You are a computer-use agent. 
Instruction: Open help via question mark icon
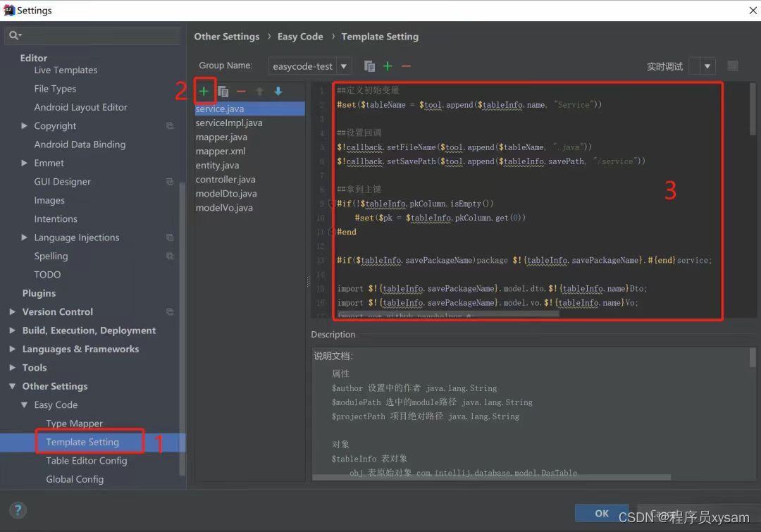(18, 509)
